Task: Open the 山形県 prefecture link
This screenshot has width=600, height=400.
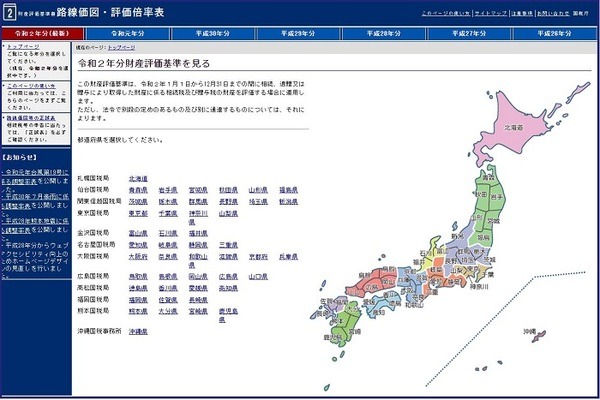Action: (x=258, y=190)
